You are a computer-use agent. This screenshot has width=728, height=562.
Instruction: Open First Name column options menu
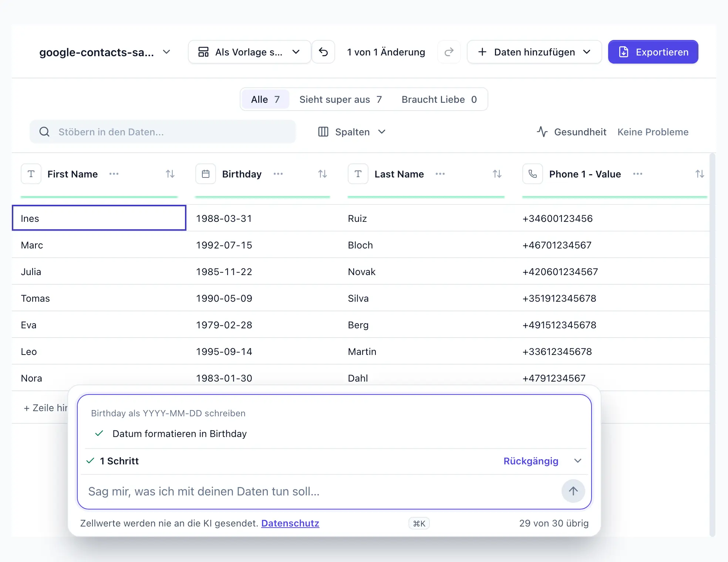(x=114, y=174)
